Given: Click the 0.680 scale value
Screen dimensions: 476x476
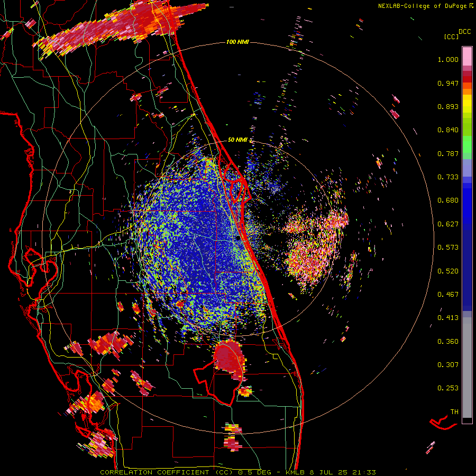Looking at the screenshot, I should click(448, 200).
